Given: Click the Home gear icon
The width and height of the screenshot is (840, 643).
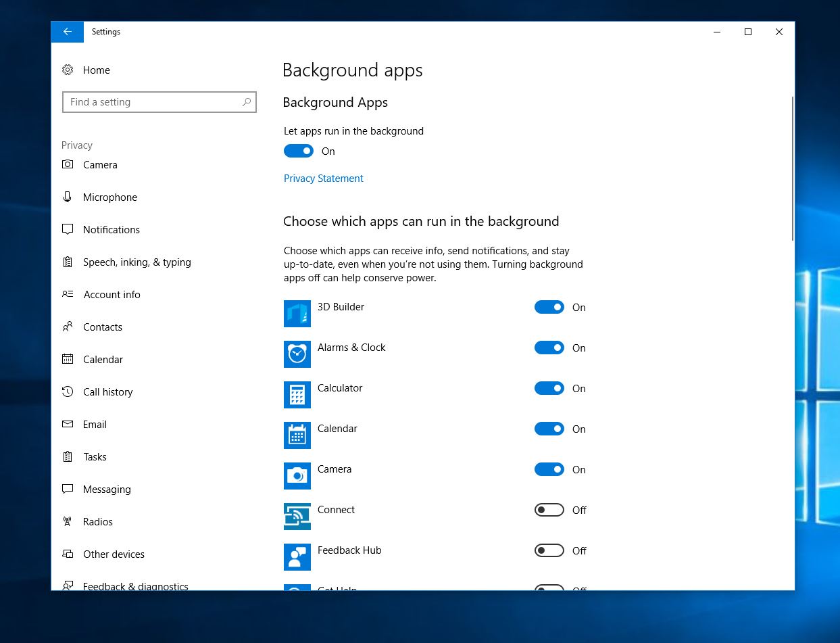Looking at the screenshot, I should [68, 70].
